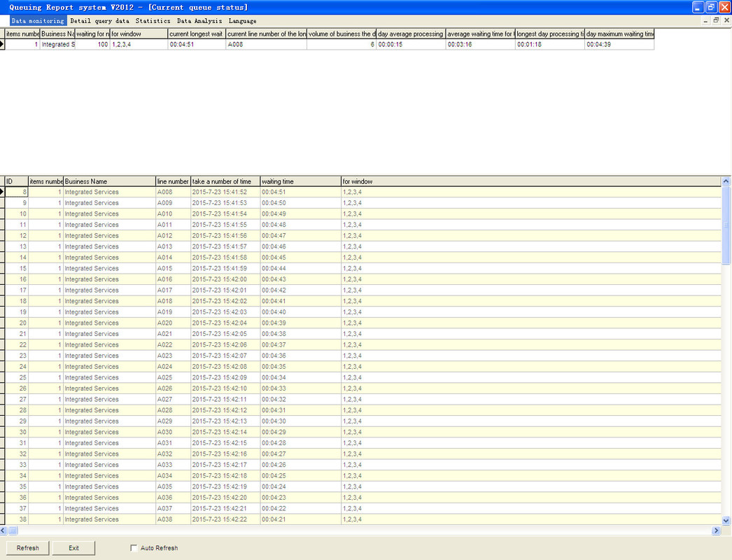Maximize the main Queuing Report window
Viewport: 732px width, 560px height.
[711, 7]
